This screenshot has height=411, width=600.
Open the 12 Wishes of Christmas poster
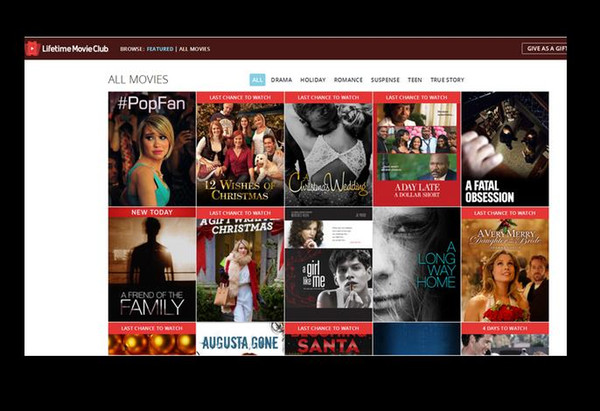pyautogui.click(x=240, y=149)
